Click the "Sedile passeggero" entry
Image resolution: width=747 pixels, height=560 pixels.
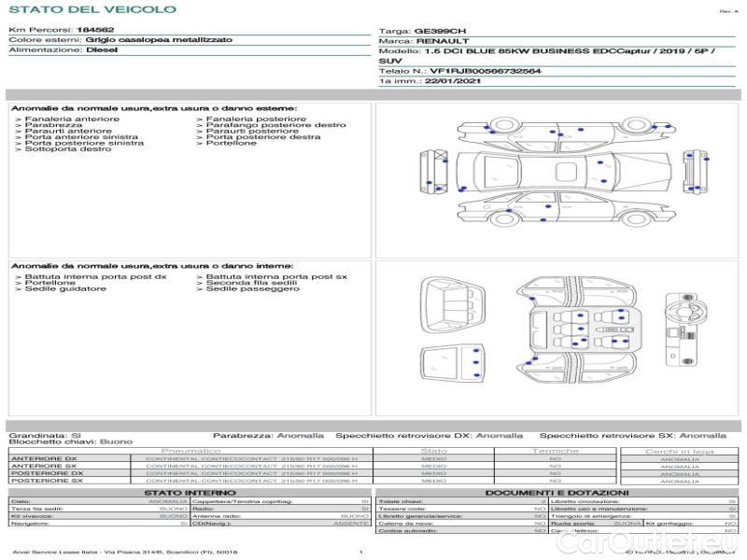(253, 288)
